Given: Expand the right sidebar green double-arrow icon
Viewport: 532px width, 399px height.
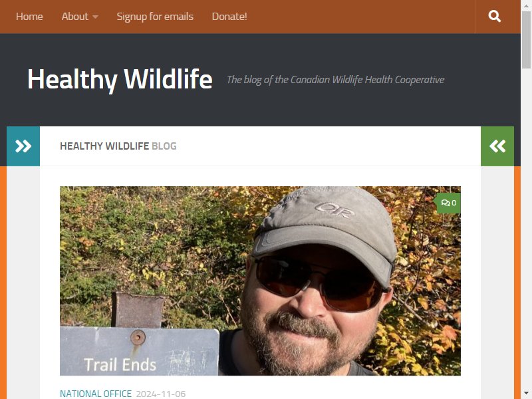Looking at the screenshot, I should pos(497,146).
